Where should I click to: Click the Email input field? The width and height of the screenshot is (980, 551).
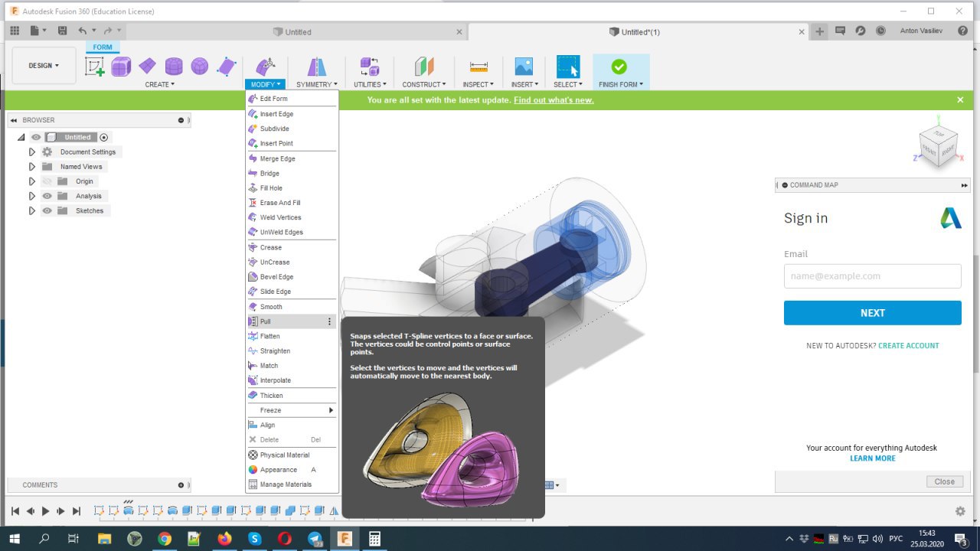click(872, 276)
